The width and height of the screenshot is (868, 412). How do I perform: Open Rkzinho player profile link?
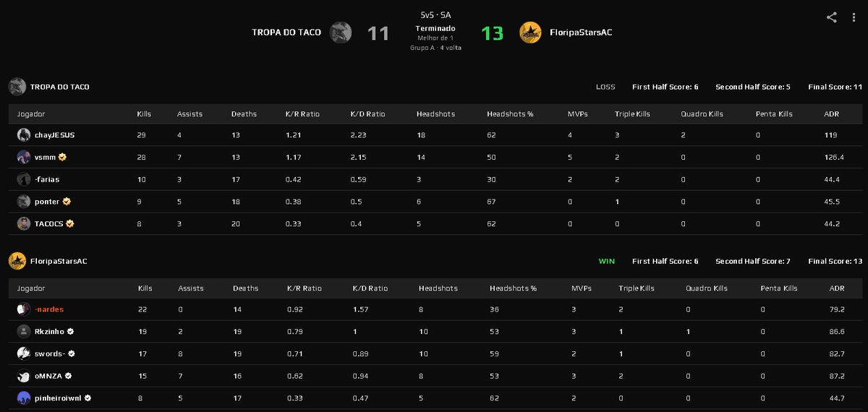pyautogui.click(x=50, y=332)
